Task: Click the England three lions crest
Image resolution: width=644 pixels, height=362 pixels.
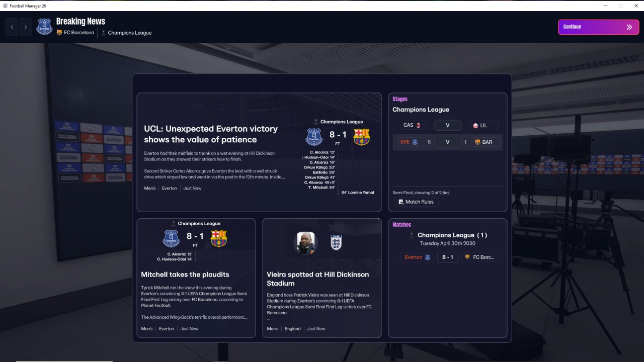Action: (336, 242)
